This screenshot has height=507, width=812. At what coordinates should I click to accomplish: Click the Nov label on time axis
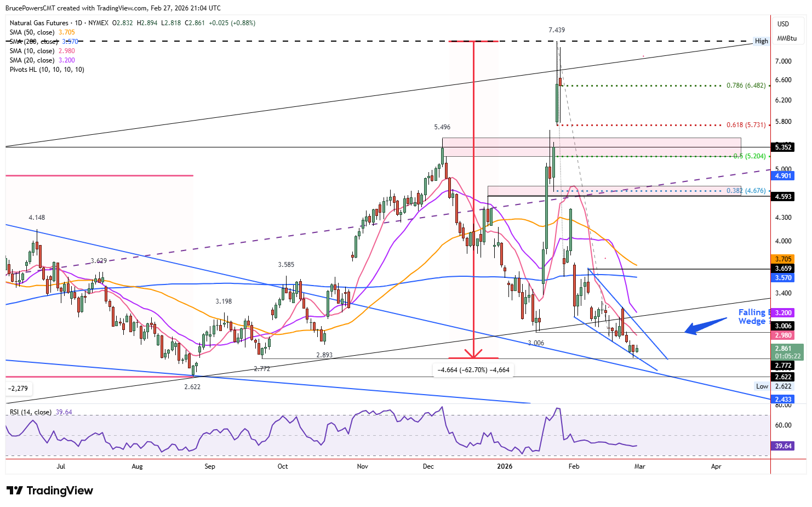coord(362,466)
